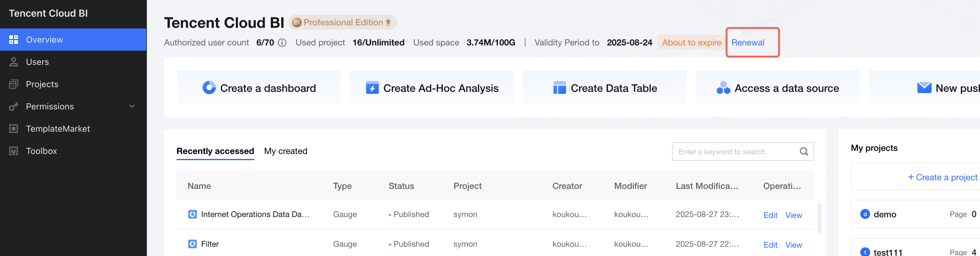Click the Overview grid icon in sidebar

click(x=14, y=40)
